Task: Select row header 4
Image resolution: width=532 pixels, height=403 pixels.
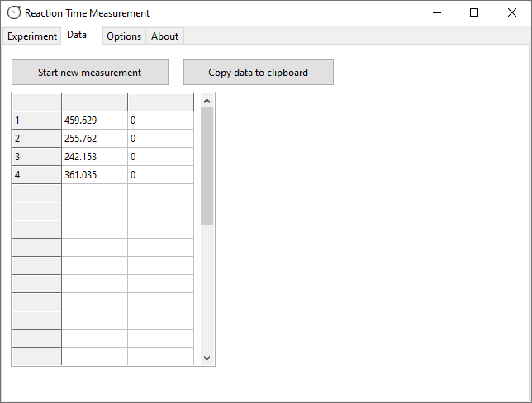Action: click(x=36, y=175)
